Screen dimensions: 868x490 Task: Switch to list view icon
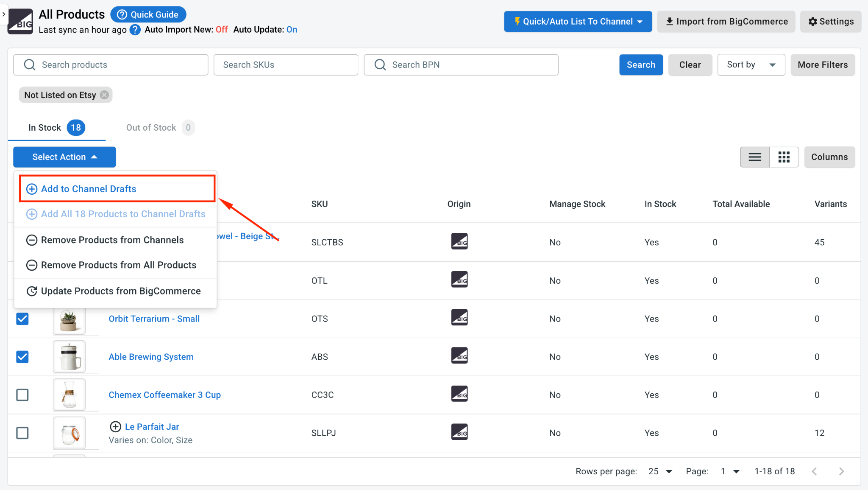pyautogui.click(x=754, y=157)
